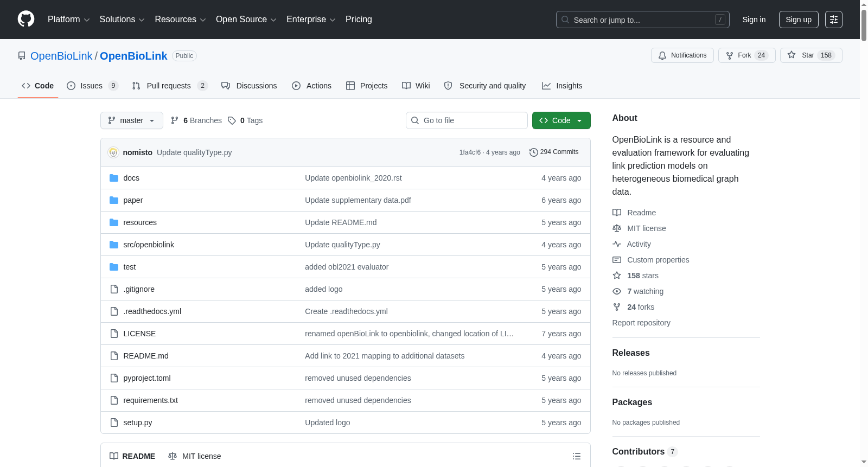Expand the Solutions menu
The width and height of the screenshot is (868, 467).
pos(122,20)
